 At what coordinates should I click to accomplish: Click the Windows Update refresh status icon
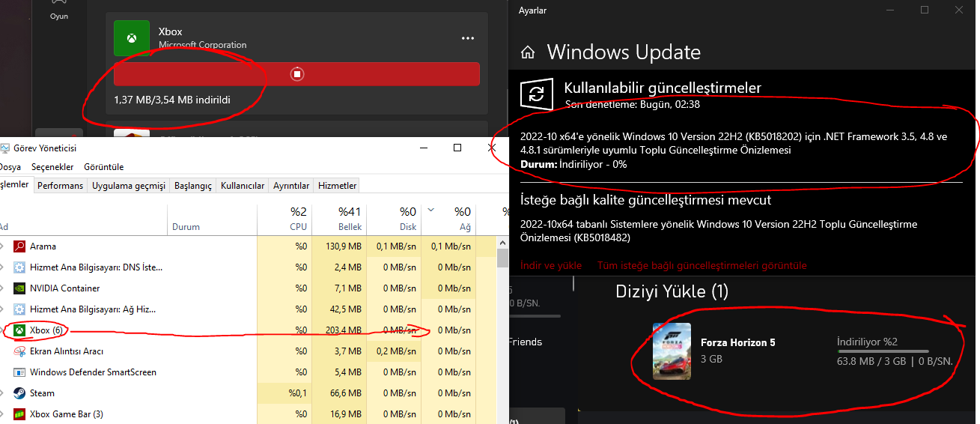pyautogui.click(x=537, y=94)
